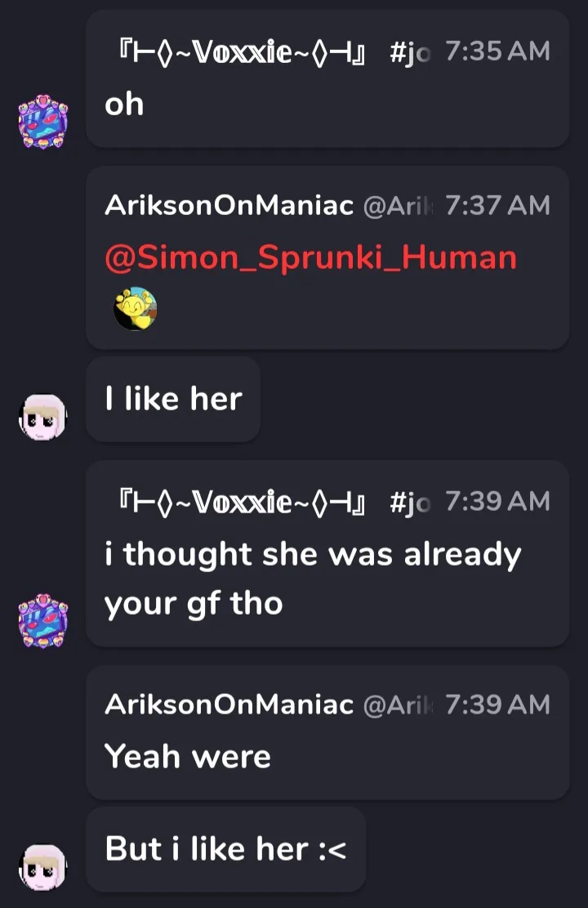Select the "I like her" message bubble
588x908 pixels.
coord(173,399)
